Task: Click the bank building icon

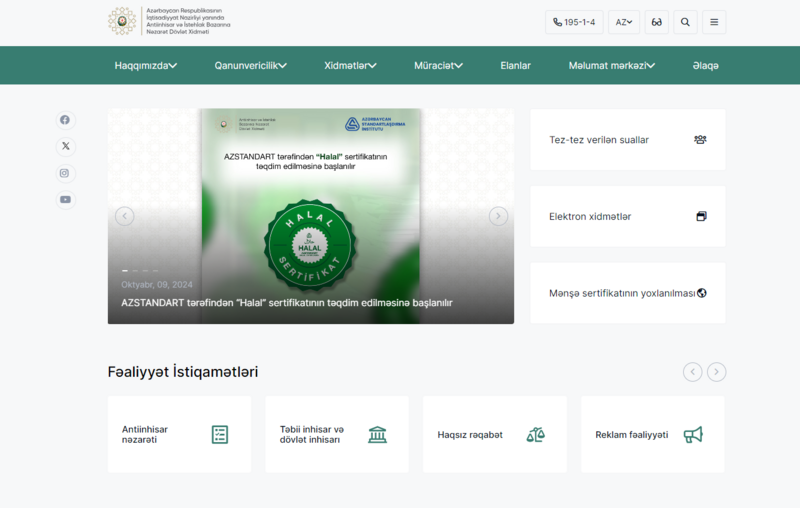Action: (x=378, y=435)
